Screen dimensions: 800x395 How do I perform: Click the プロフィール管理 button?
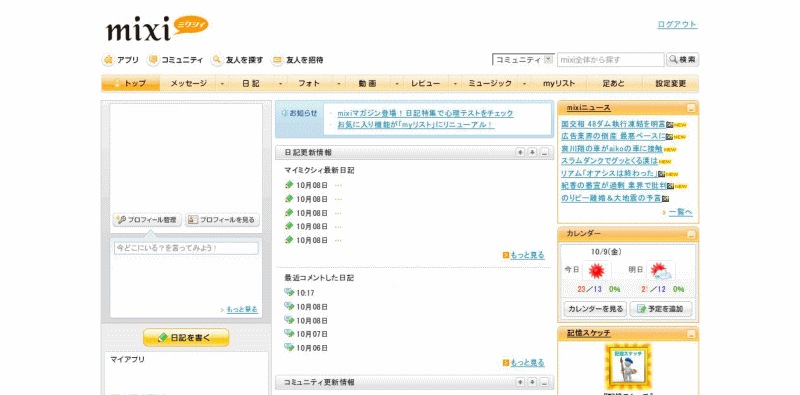pos(147,220)
